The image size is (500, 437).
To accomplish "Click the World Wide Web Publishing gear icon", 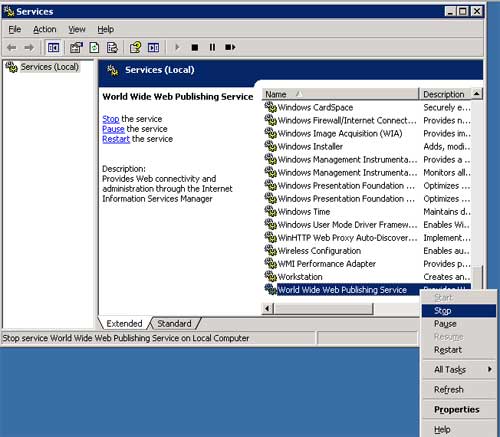I will [271, 289].
